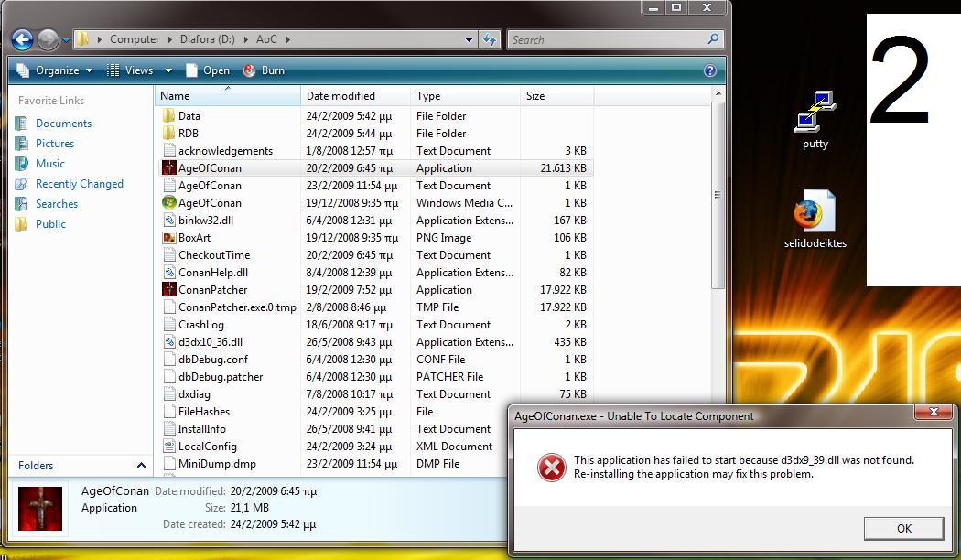Open Pictures favorite link
This screenshot has height=560, width=961.
55,144
